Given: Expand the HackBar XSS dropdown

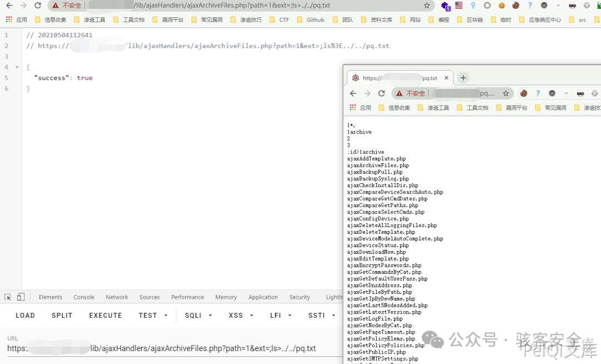Looking at the screenshot, I should (x=241, y=316).
